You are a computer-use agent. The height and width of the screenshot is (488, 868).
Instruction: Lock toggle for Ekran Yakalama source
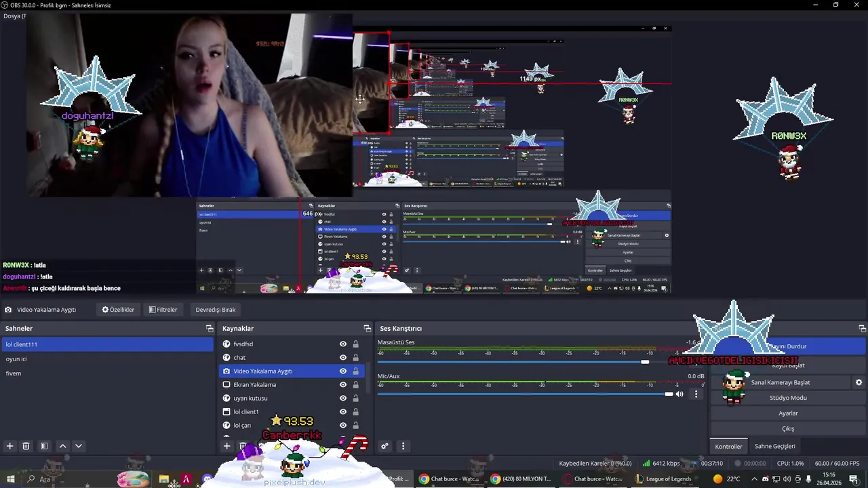[x=355, y=384]
